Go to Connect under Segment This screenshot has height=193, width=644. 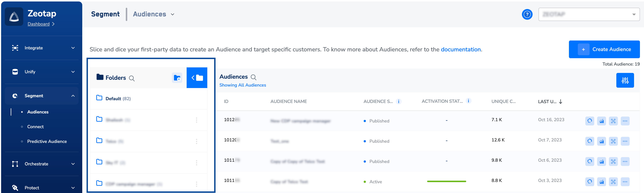tap(35, 127)
